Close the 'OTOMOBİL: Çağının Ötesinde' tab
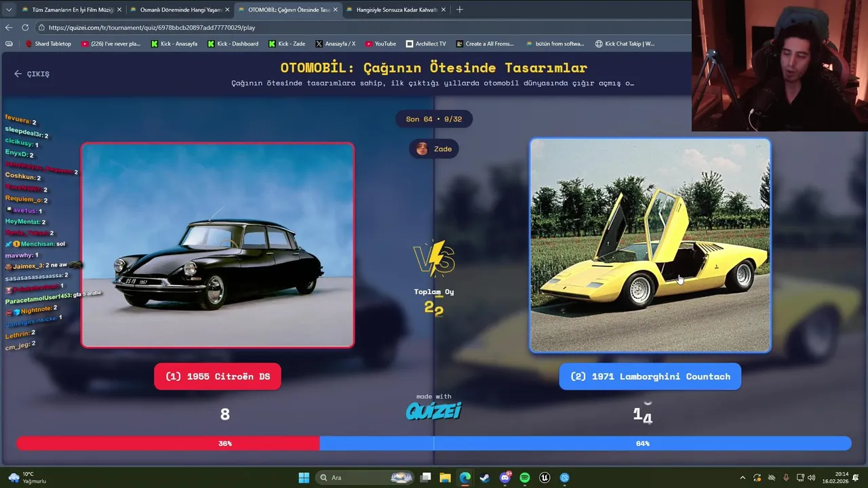The height and width of the screenshot is (488, 868). tap(335, 9)
